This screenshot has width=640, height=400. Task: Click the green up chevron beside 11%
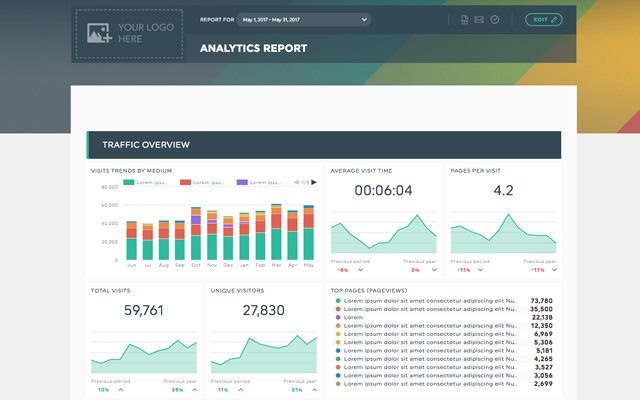pyautogui.click(x=241, y=390)
